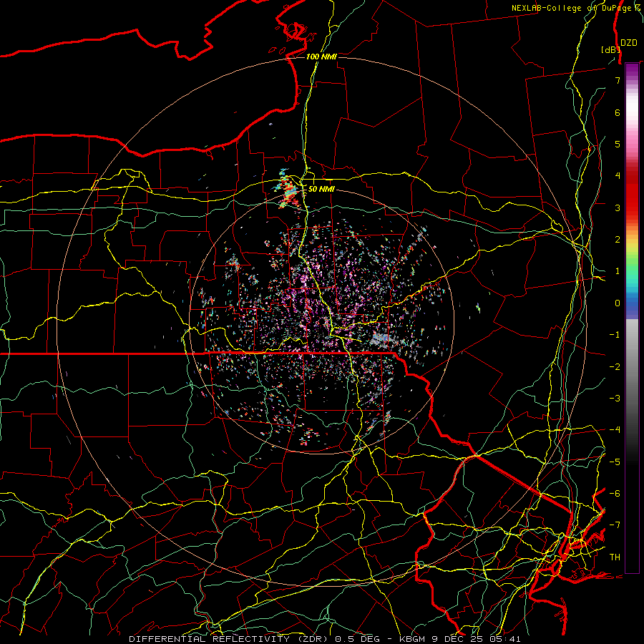Viewport: 644px width, 644px height.
Task: Click the Differential Reflectivity caption at bottom
Action: pyautogui.click(x=324, y=639)
